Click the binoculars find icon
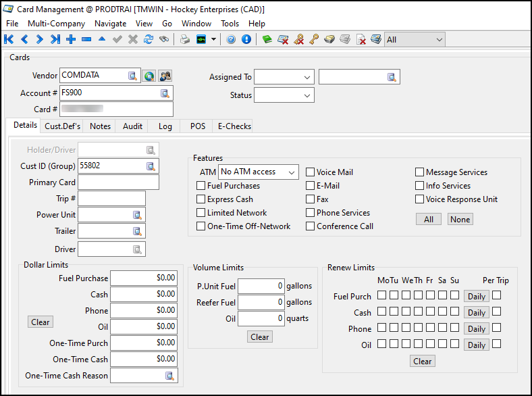Image resolution: width=532 pixels, height=396 pixels. coord(164,40)
